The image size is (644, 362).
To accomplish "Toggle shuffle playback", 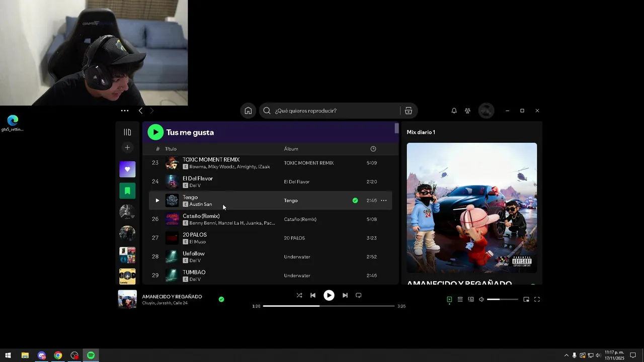I will tap(299, 296).
